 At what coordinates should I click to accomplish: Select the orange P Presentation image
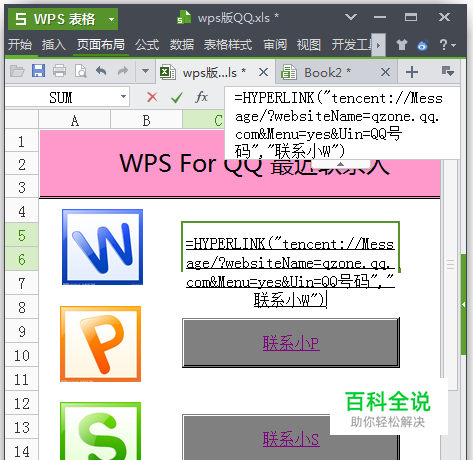[100, 344]
